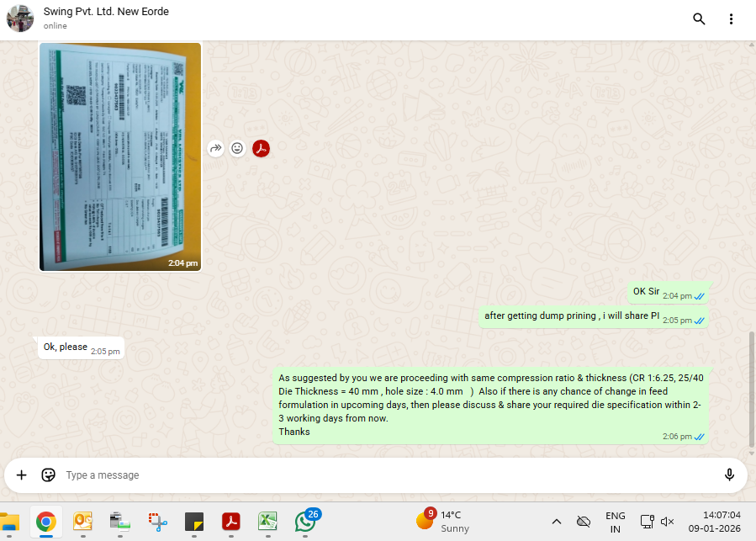Open the three-dot chat menu

coord(732,19)
